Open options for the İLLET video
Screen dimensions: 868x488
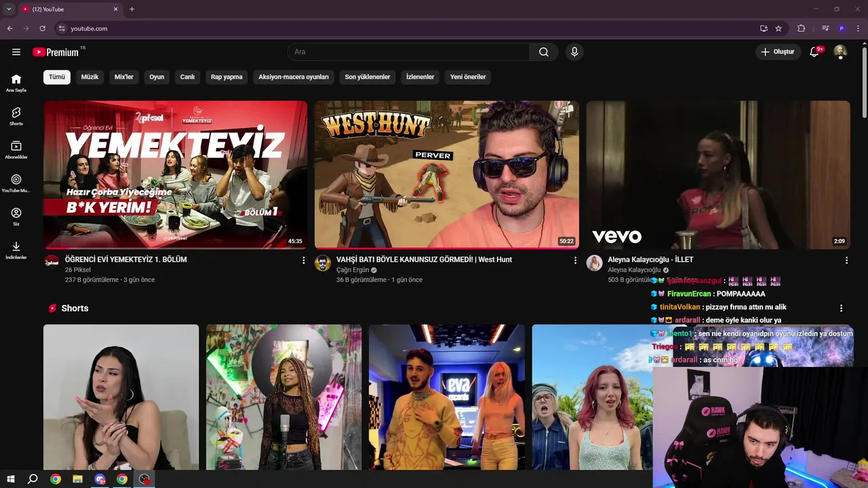tap(846, 260)
